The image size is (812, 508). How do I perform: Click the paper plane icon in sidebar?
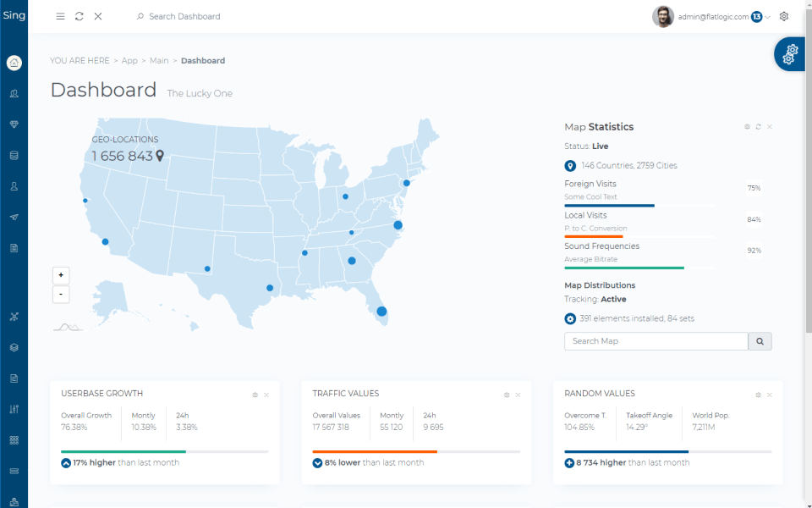click(x=14, y=218)
